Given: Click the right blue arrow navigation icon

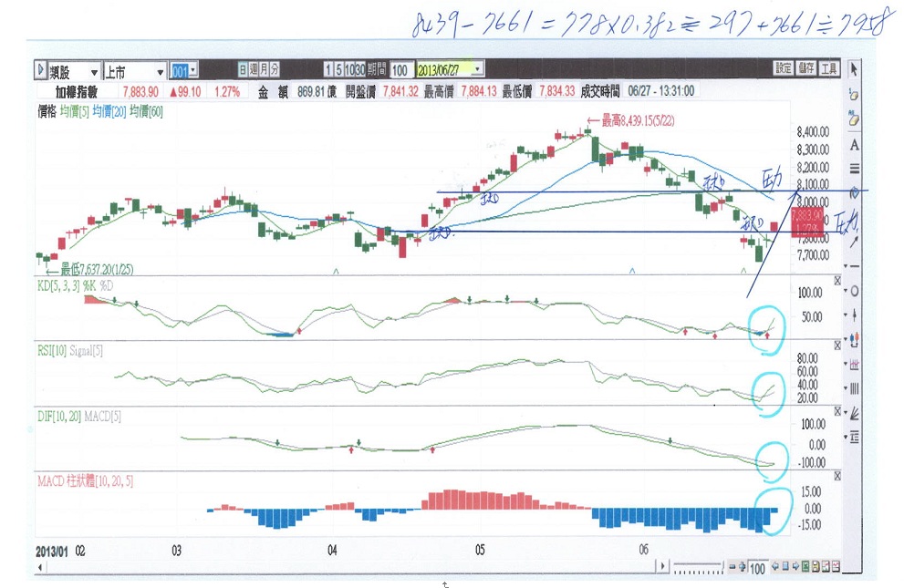Looking at the screenshot, I should tap(795, 567).
